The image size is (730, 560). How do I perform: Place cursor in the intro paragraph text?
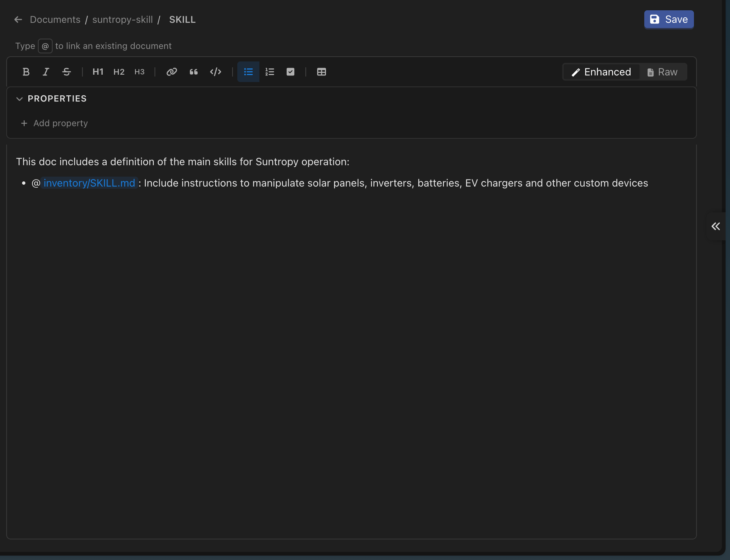pos(182,162)
